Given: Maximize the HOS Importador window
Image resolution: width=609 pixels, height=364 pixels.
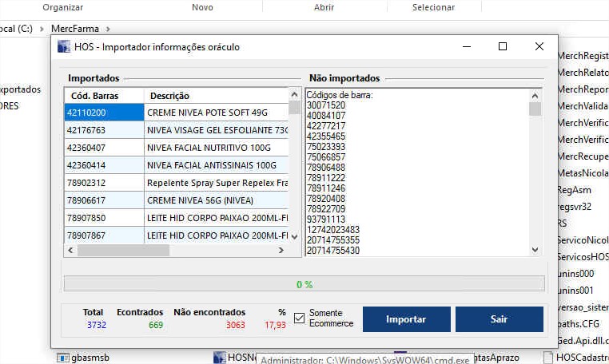Looking at the screenshot, I should point(503,47).
